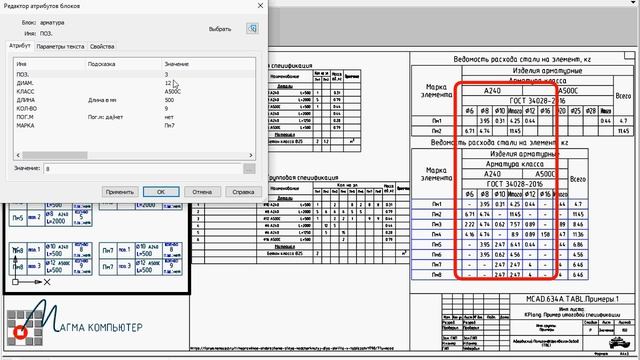Select the МАРКА attribute row

coord(134,126)
